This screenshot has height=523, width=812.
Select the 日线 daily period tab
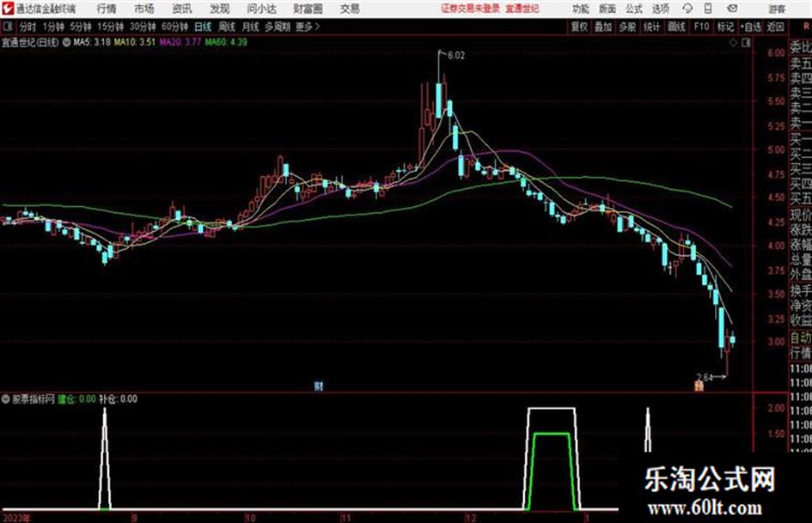(203, 27)
